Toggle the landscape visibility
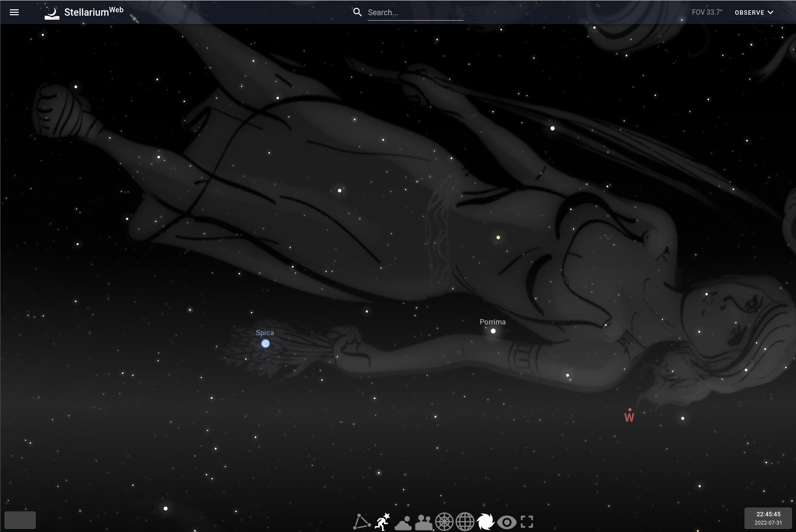The height and width of the screenshot is (532, 796). pos(424,522)
